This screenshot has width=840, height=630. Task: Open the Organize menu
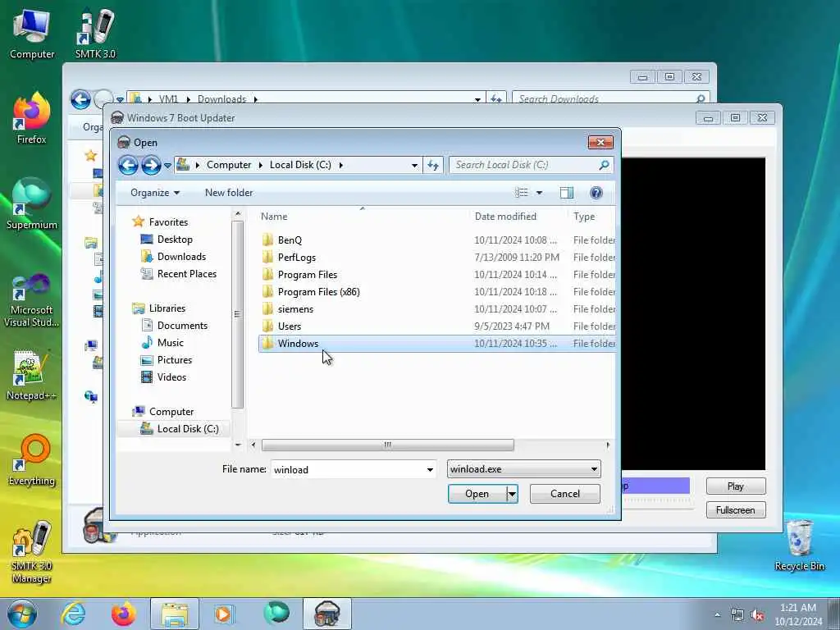pos(155,193)
